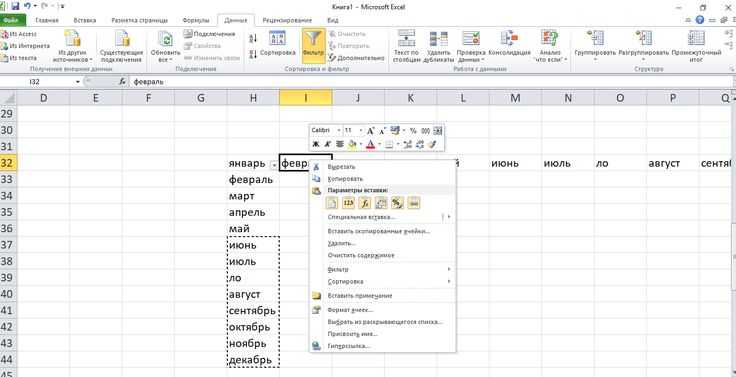Click the Консолидация icon

509,39
